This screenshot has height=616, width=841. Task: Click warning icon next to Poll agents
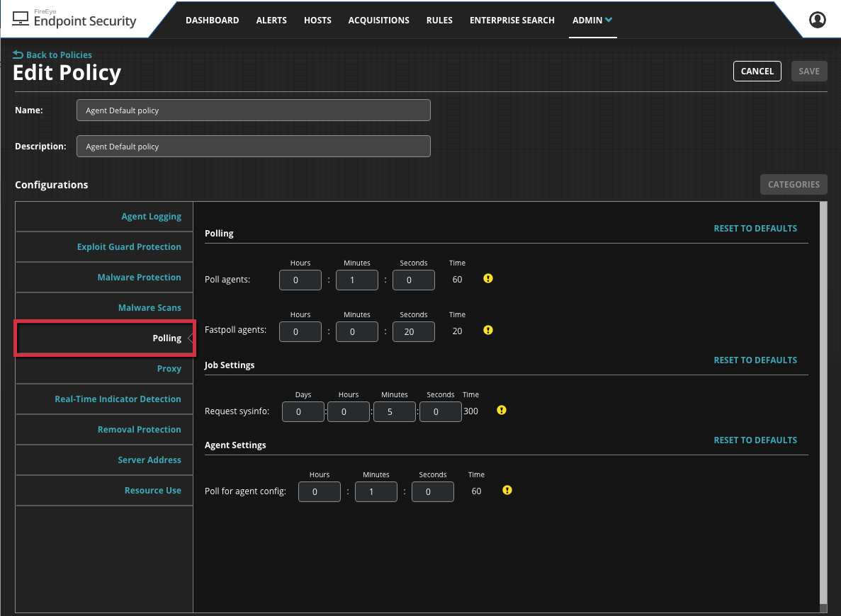pyautogui.click(x=487, y=278)
